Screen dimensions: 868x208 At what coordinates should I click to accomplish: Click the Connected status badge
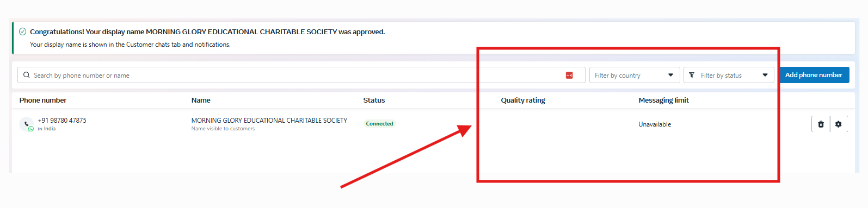point(379,124)
